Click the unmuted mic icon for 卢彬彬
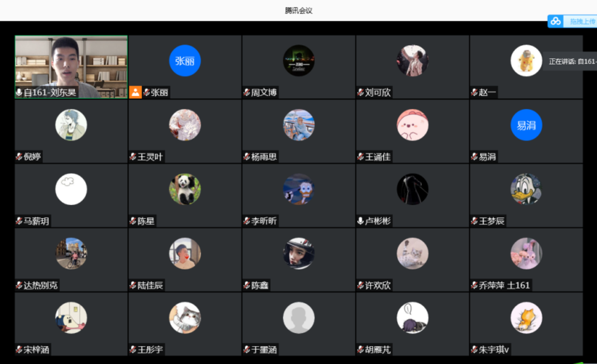 pos(361,221)
